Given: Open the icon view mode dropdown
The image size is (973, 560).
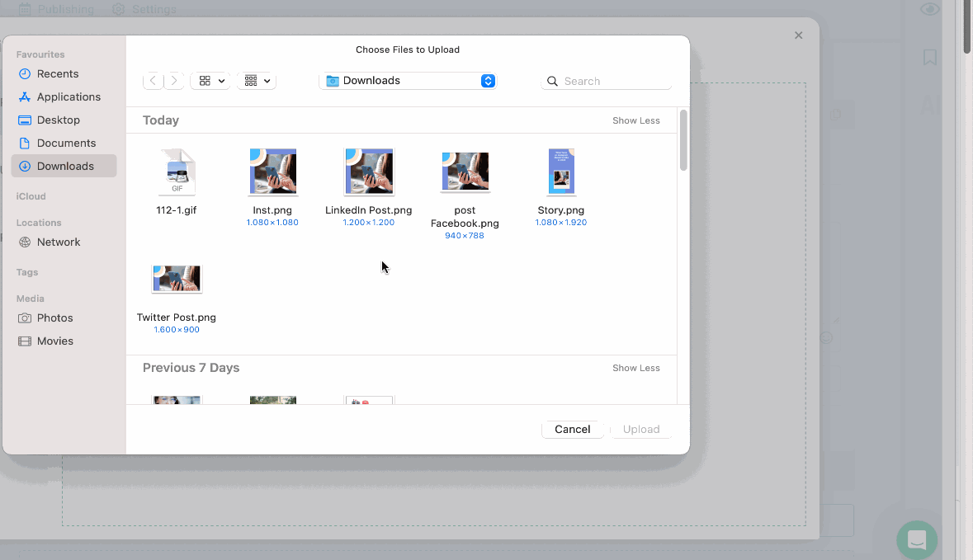Looking at the screenshot, I should (210, 81).
